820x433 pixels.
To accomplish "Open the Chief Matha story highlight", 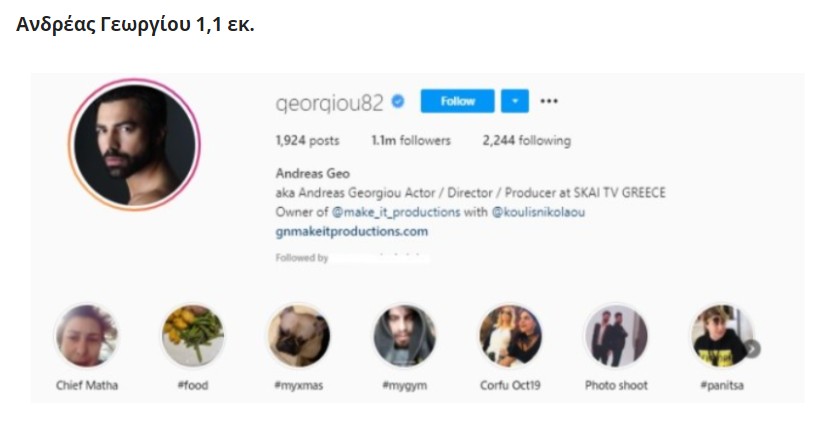I will point(86,337).
